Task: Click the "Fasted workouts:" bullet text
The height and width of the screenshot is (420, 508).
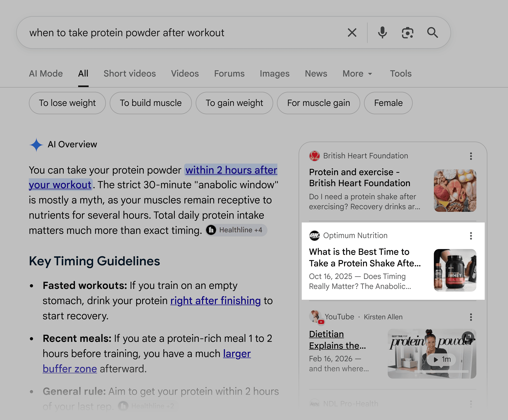Action: [x=85, y=285]
